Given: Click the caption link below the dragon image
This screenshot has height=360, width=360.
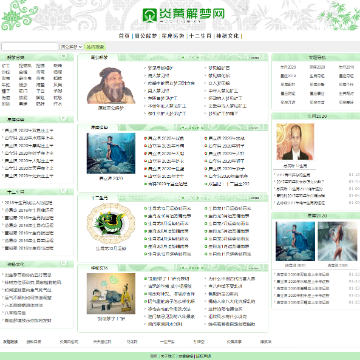Looking at the screenshot, I should tap(111, 248).
